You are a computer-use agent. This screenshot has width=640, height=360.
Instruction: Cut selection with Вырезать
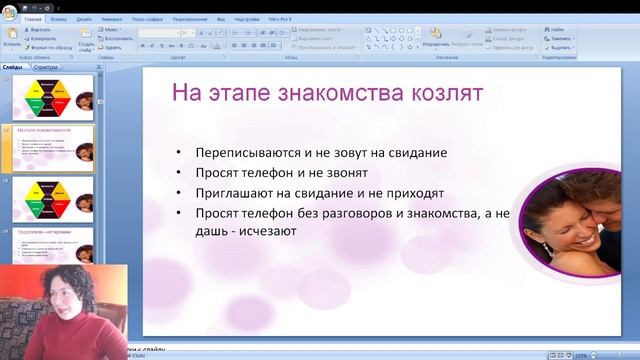[x=37, y=30]
